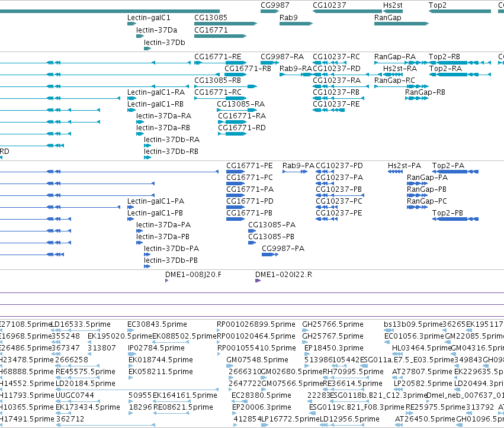Click the lectin-37Db-PA protein label
Image resolution: width=504 pixels, height=428 pixels.
pyautogui.click(x=171, y=249)
